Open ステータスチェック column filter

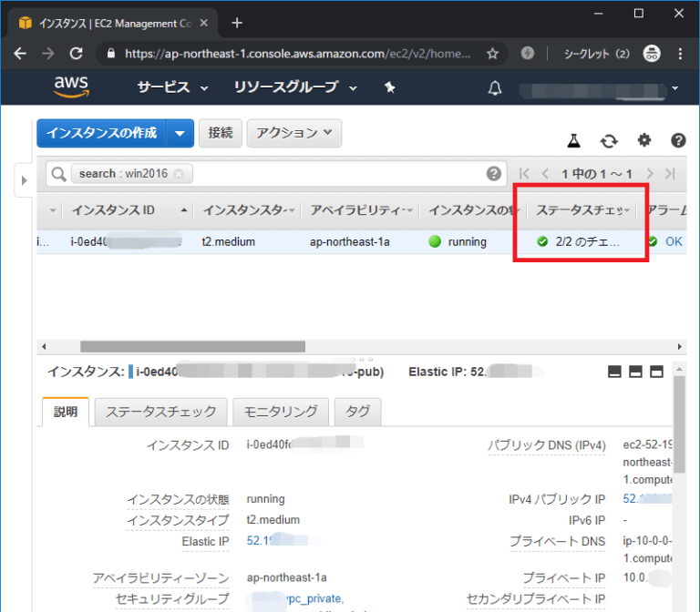pos(627,210)
